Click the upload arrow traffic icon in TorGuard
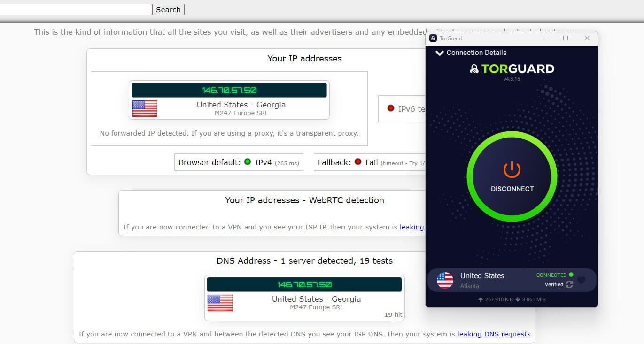644x344 pixels. (481, 299)
